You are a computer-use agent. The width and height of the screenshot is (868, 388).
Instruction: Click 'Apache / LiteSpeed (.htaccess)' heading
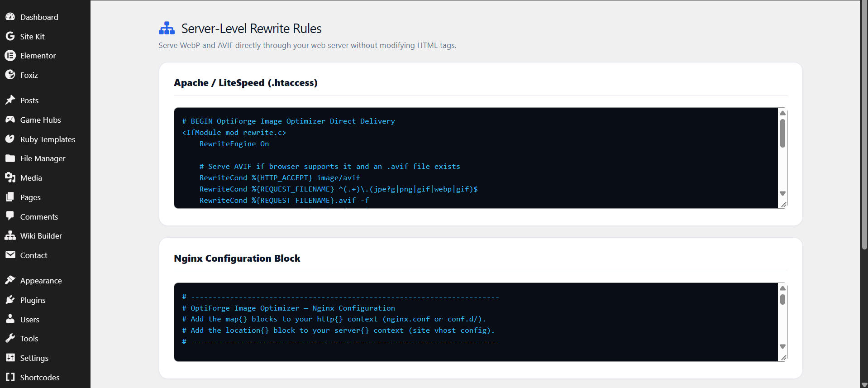click(246, 83)
